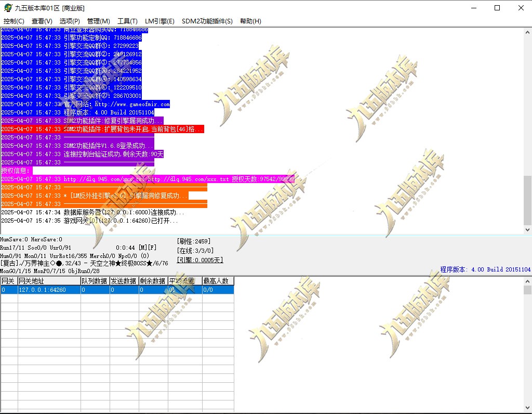Click log line 数据库服务器(127.0.0.1:6000)连接成功
The width and height of the screenshot is (532, 414).
[x=92, y=212]
